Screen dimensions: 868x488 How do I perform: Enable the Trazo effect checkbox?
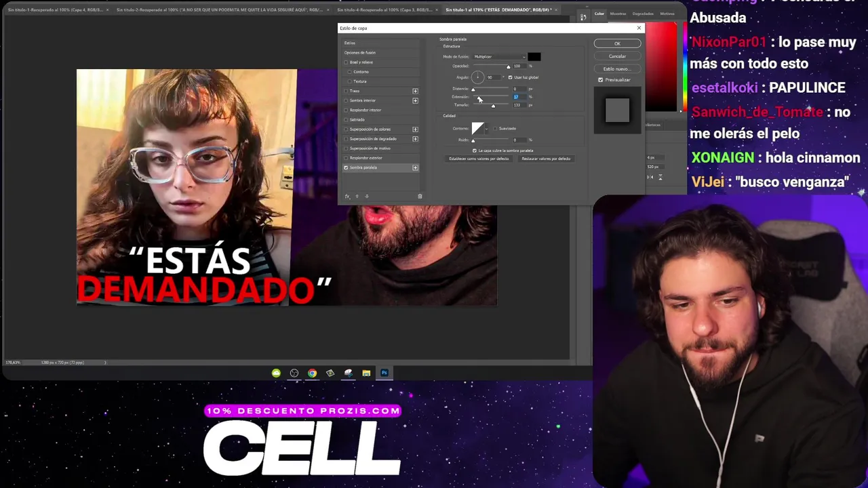[x=346, y=91]
